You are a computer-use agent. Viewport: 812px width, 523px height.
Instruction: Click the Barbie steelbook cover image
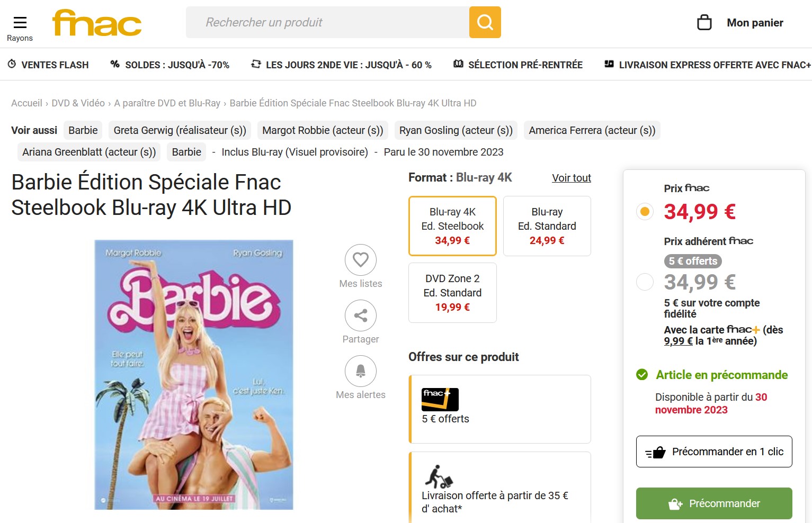194,375
